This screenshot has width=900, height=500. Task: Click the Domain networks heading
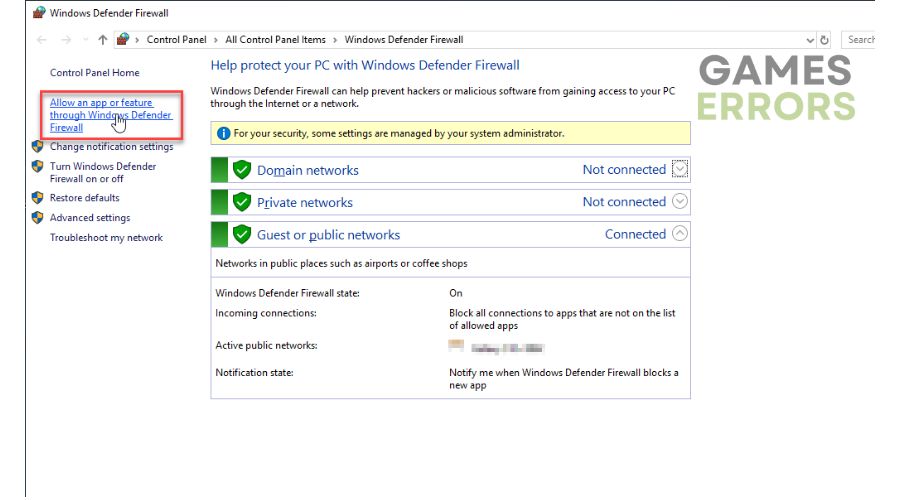click(308, 170)
